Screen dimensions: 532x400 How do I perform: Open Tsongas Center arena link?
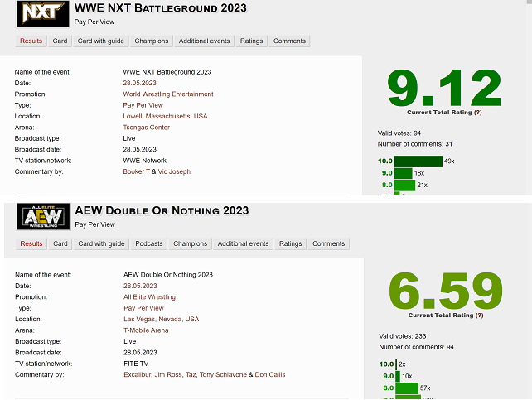click(x=146, y=128)
